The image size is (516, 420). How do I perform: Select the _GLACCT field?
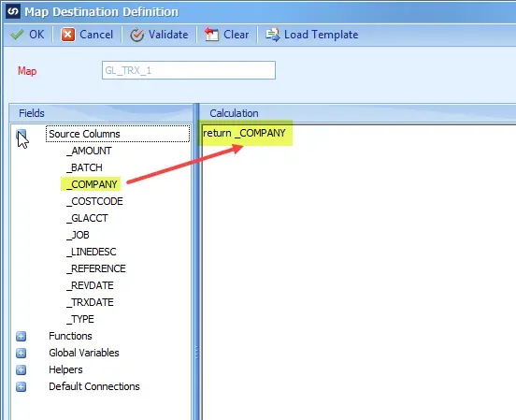point(87,218)
